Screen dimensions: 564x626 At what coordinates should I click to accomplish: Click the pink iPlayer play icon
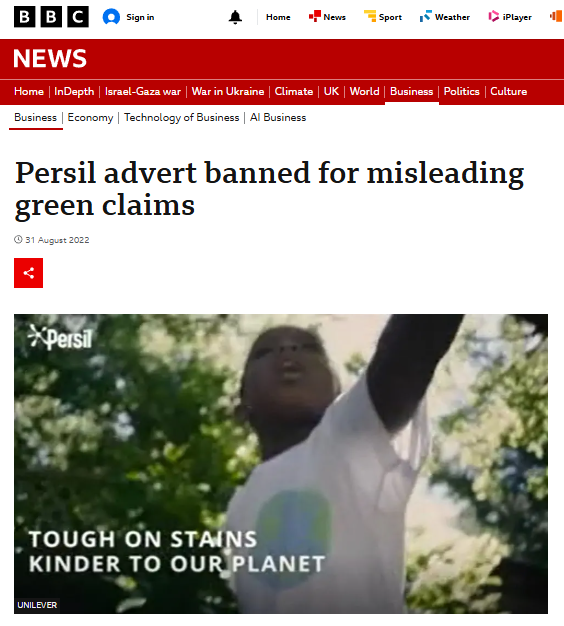493,16
